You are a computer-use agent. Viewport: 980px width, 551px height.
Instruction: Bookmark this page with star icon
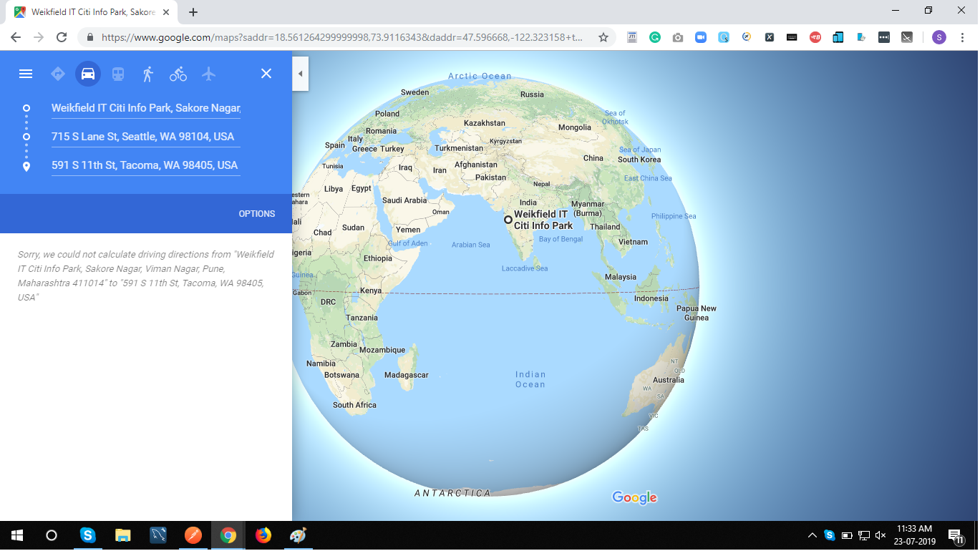[x=603, y=37]
